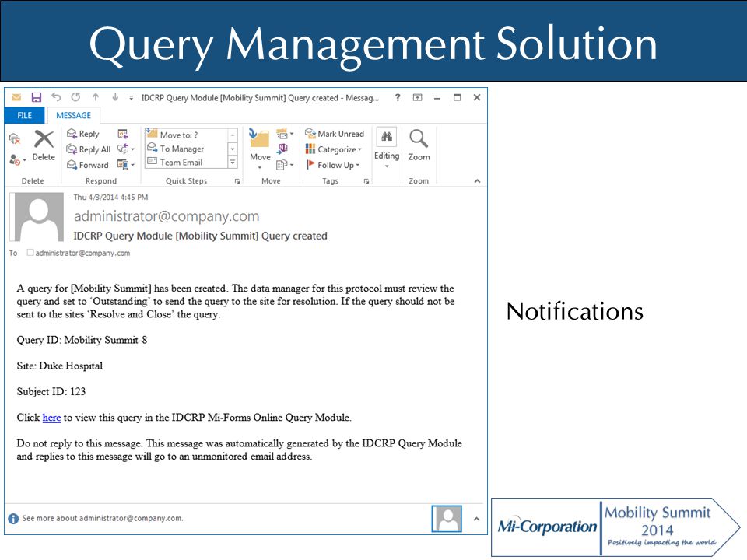
Task: Open the move Actions dropdown
Action: (x=285, y=165)
